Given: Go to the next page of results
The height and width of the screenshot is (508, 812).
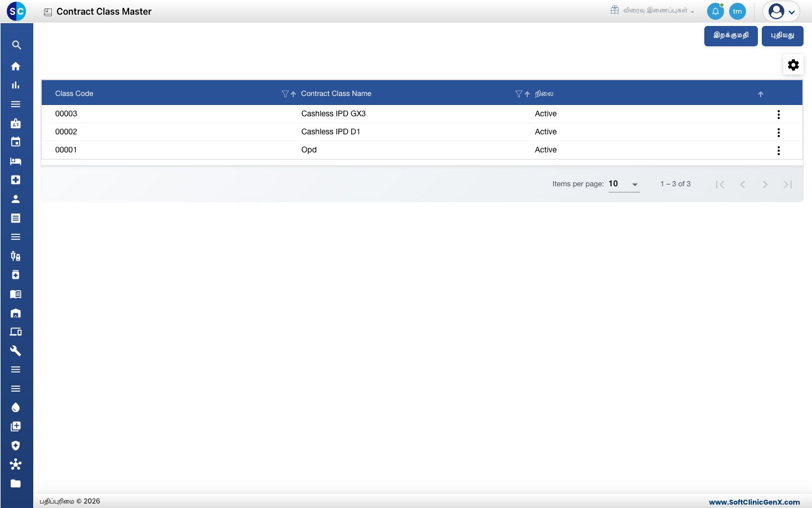Looking at the screenshot, I should click(x=765, y=185).
